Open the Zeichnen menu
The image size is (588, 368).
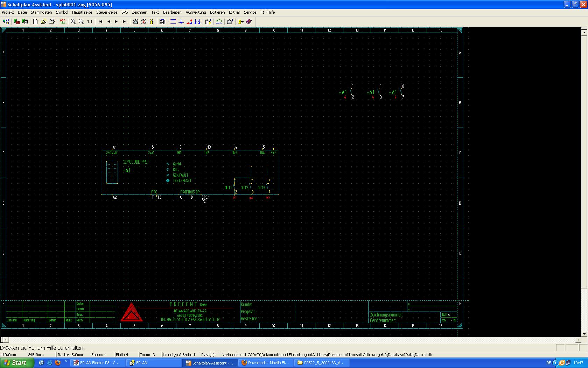[140, 12]
